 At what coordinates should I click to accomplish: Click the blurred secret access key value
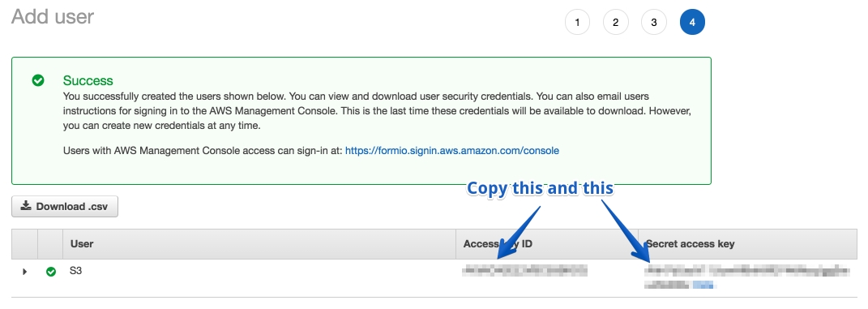pos(747,278)
